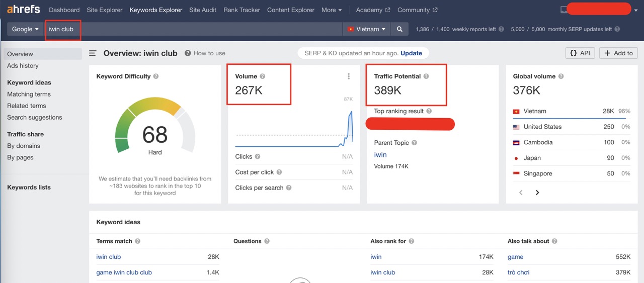
Task: Open the Google search engine dropdown
Action: (x=25, y=29)
